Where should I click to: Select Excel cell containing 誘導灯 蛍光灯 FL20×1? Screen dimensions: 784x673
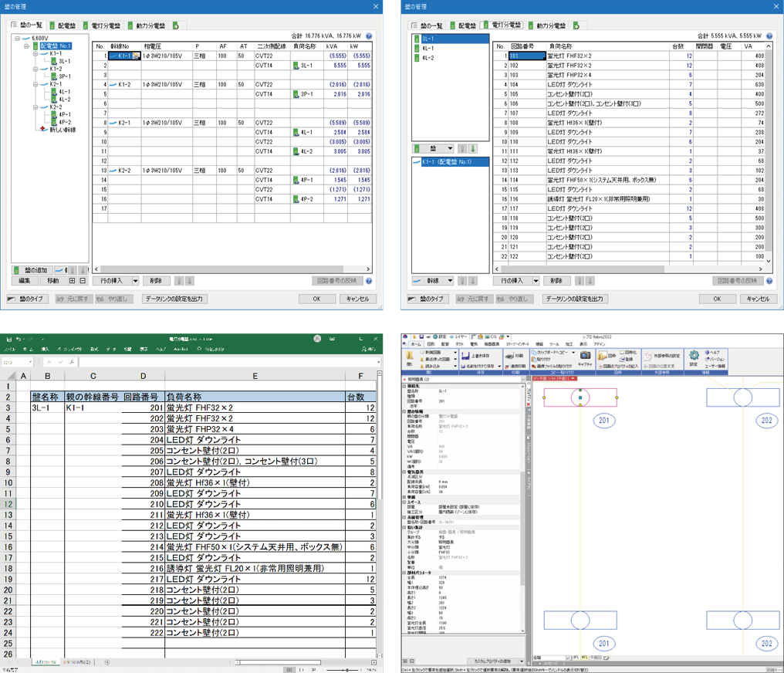255,568
